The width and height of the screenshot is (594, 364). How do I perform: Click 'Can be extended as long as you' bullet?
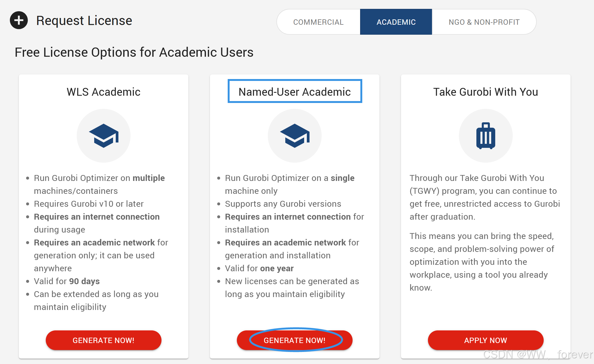96,301
